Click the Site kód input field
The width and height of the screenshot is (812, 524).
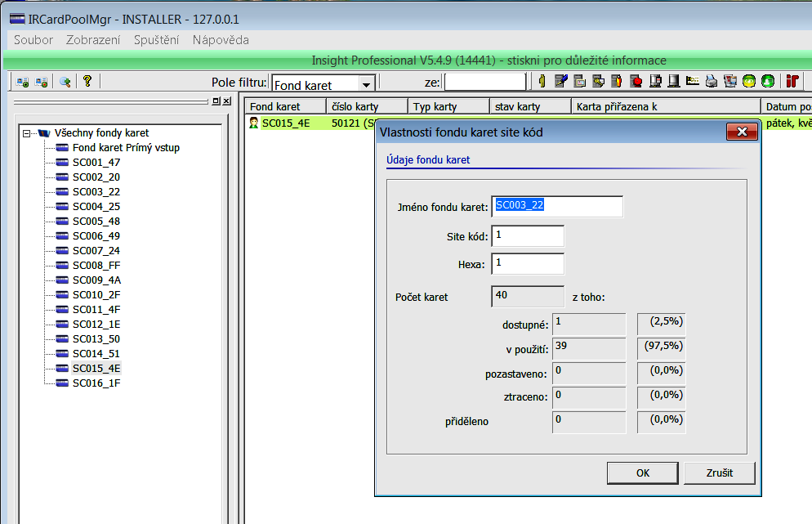tap(527, 236)
